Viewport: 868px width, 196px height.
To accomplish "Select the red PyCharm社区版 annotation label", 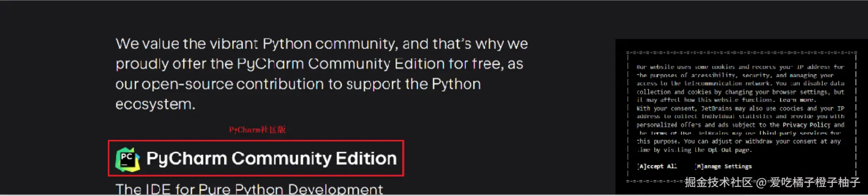I will click(257, 130).
